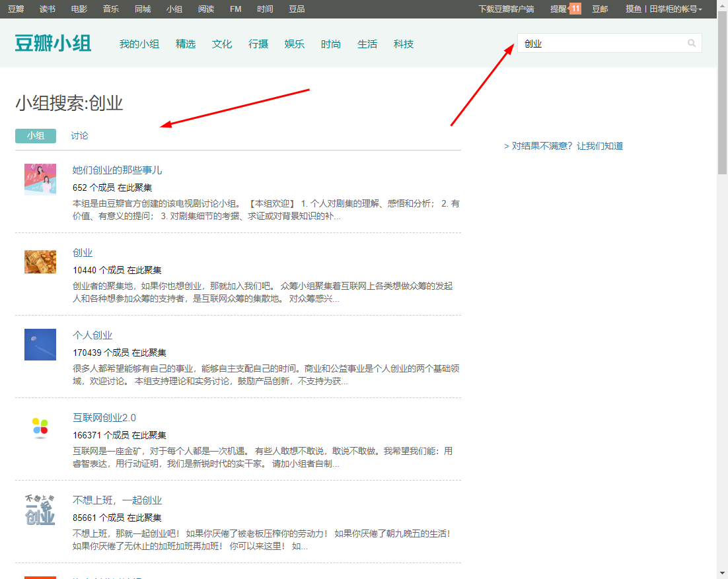Click the member count text 166371 个成员
The width and height of the screenshot is (728, 579).
tap(101, 435)
